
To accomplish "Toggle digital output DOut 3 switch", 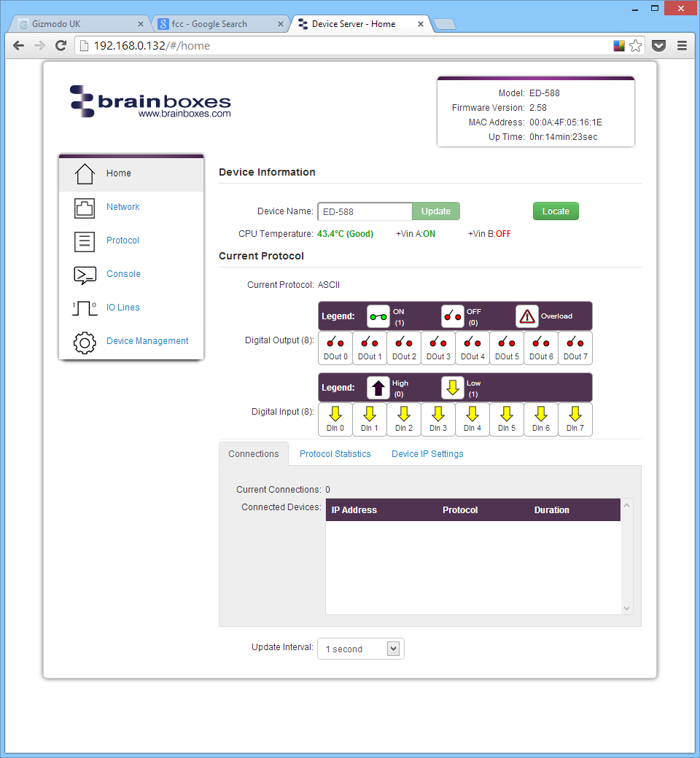I will [438, 343].
